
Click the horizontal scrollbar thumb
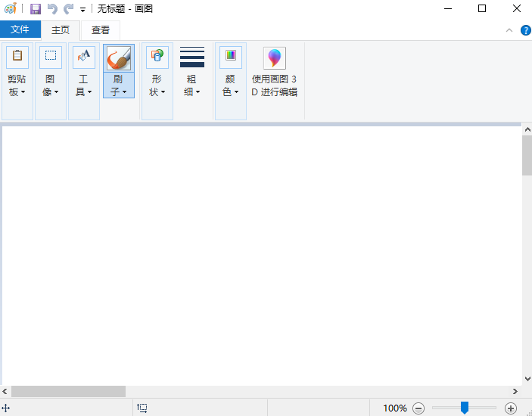tap(69, 392)
